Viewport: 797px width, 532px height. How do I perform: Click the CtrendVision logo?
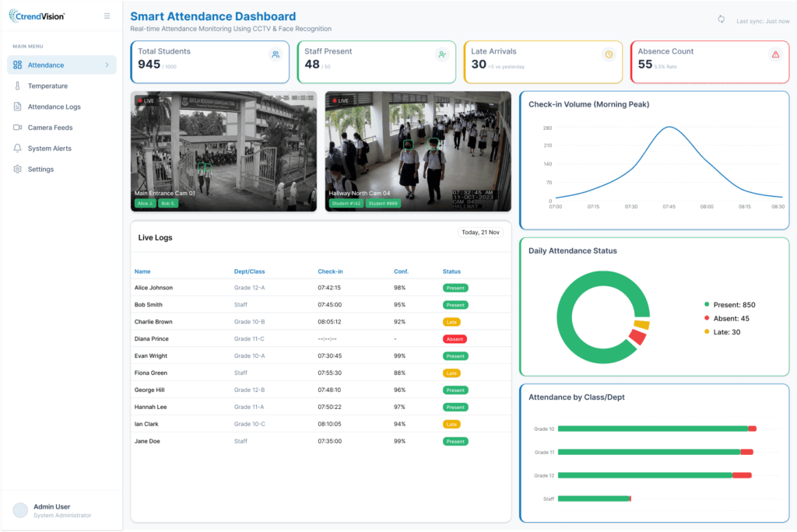(37, 14)
